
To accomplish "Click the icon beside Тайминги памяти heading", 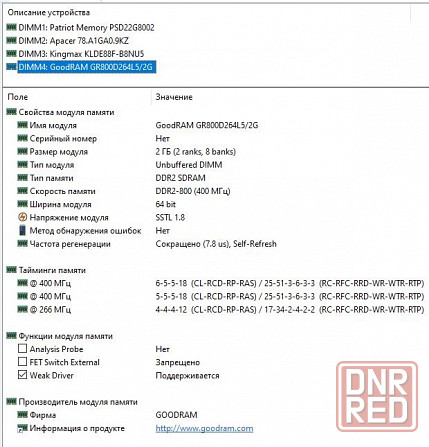I will pyautogui.click(x=11, y=270).
